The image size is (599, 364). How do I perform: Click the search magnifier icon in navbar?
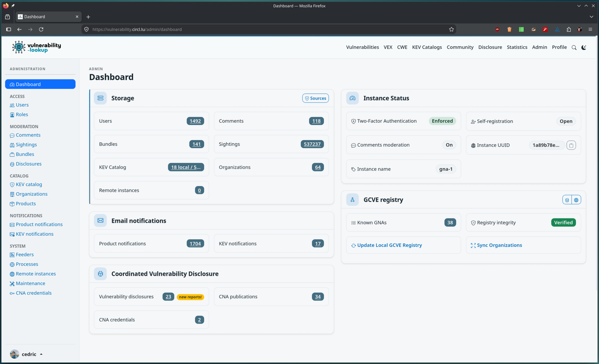tap(574, 47)
